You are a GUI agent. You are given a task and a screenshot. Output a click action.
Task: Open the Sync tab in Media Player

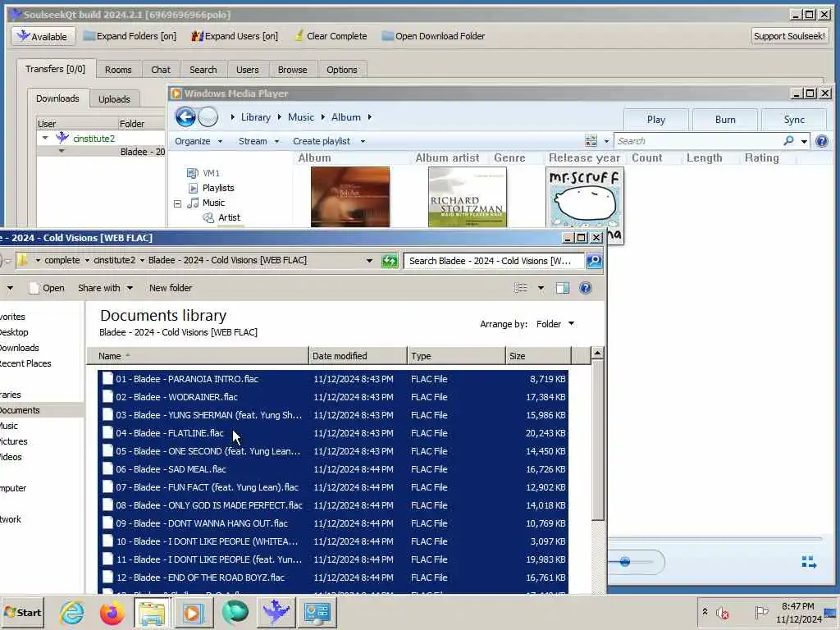point(794,120)
